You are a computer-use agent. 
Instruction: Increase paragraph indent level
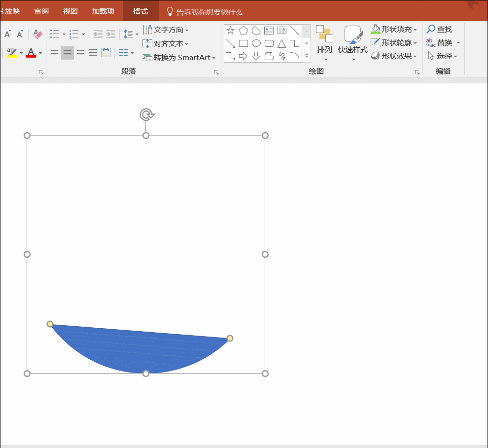[111, 34]
